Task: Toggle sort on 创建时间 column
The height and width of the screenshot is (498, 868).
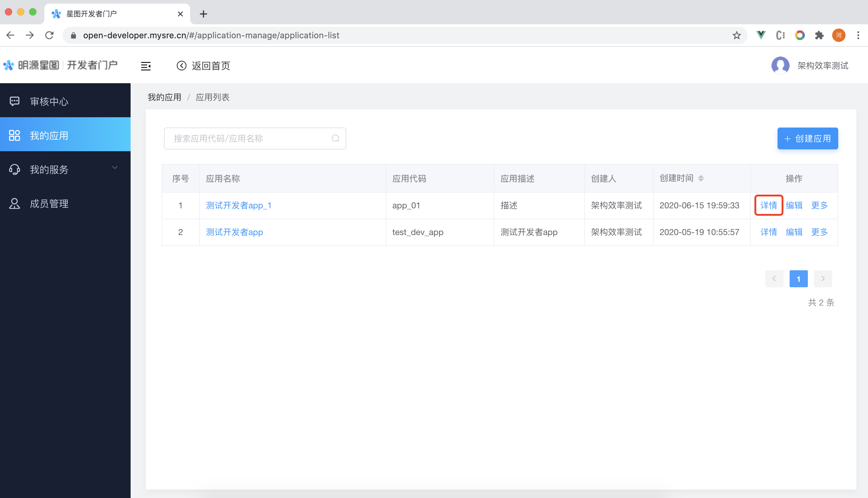Action: pyautogui.click(x=700, y=178)
